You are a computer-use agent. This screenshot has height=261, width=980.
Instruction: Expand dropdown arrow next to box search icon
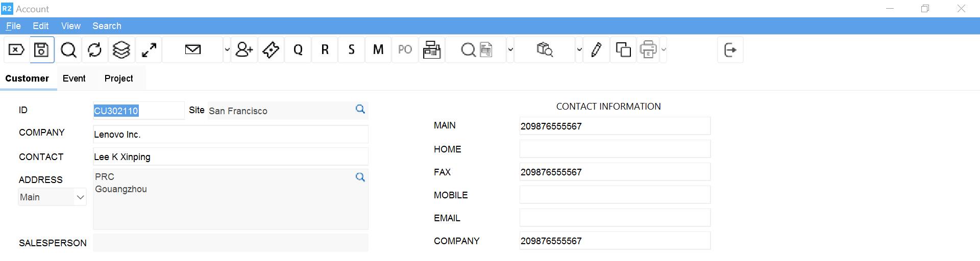point(579,50)
